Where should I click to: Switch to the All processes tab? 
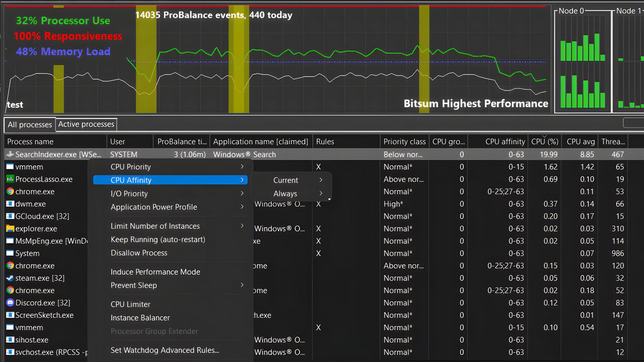click(30, 125)
